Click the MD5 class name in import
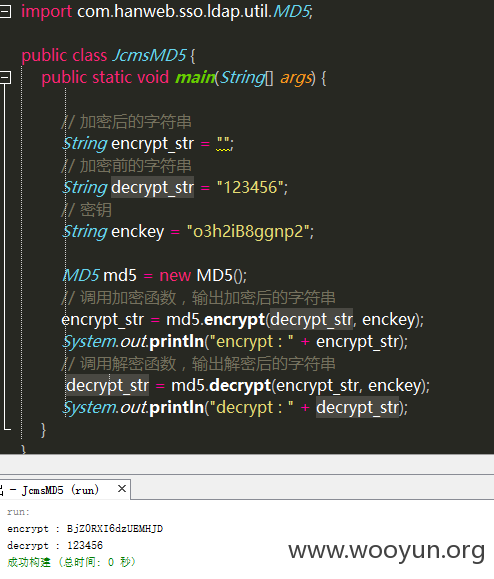 click(x=291, y=11)
